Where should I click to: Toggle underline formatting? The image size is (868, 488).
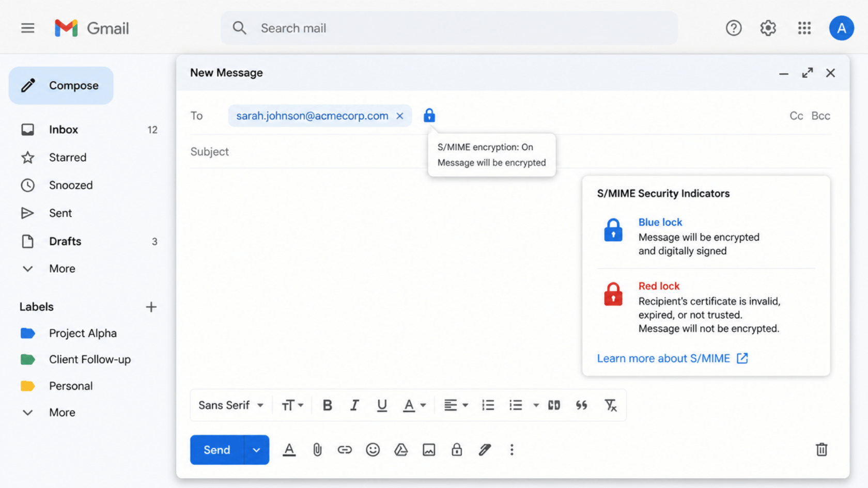point(382,405)
